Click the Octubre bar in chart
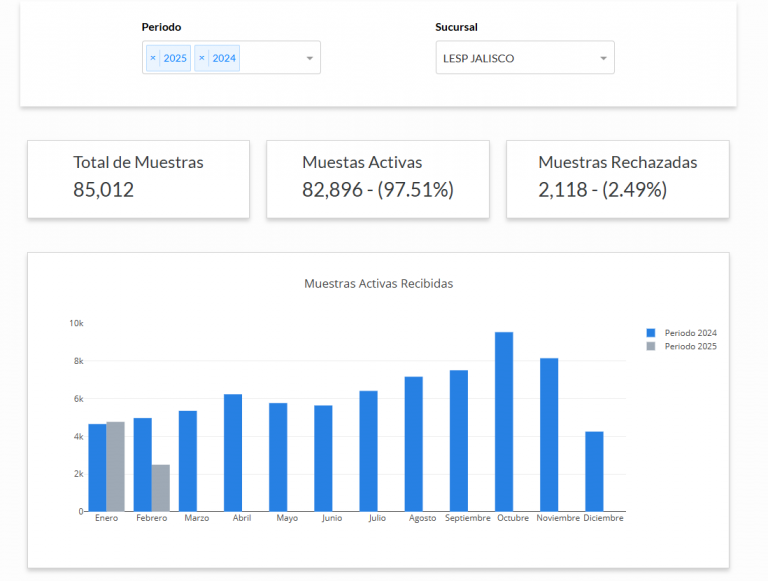 [x=504, y=422]
